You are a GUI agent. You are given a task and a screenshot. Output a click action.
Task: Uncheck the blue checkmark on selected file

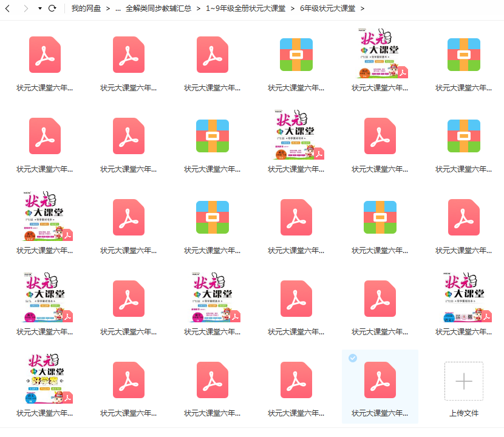point(353,357)
